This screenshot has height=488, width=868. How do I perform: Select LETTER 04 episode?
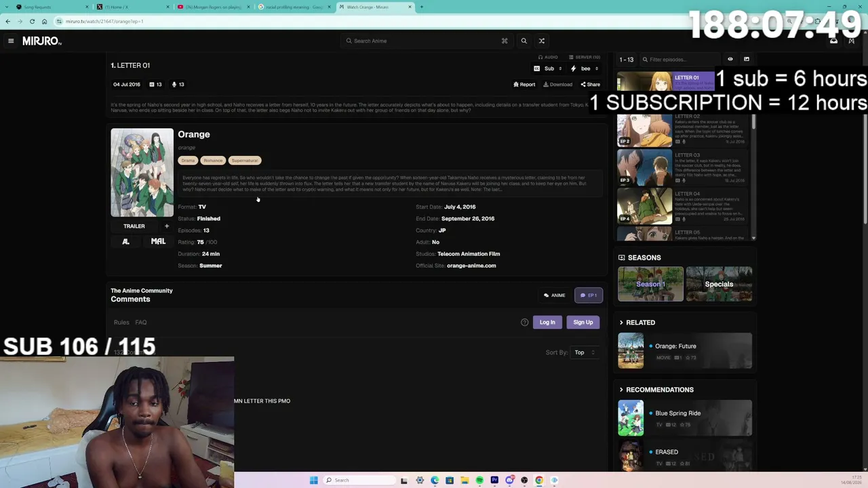point(684,207)
